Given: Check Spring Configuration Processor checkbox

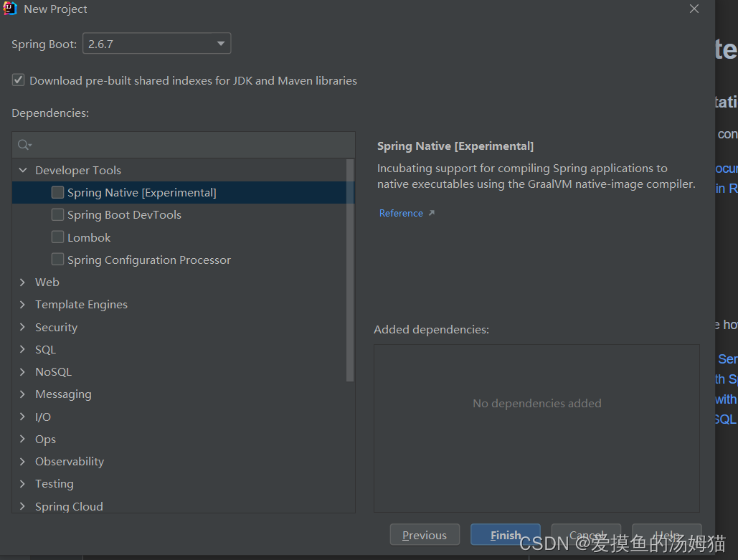Looking at the screenshot, I should coord(57,260).
